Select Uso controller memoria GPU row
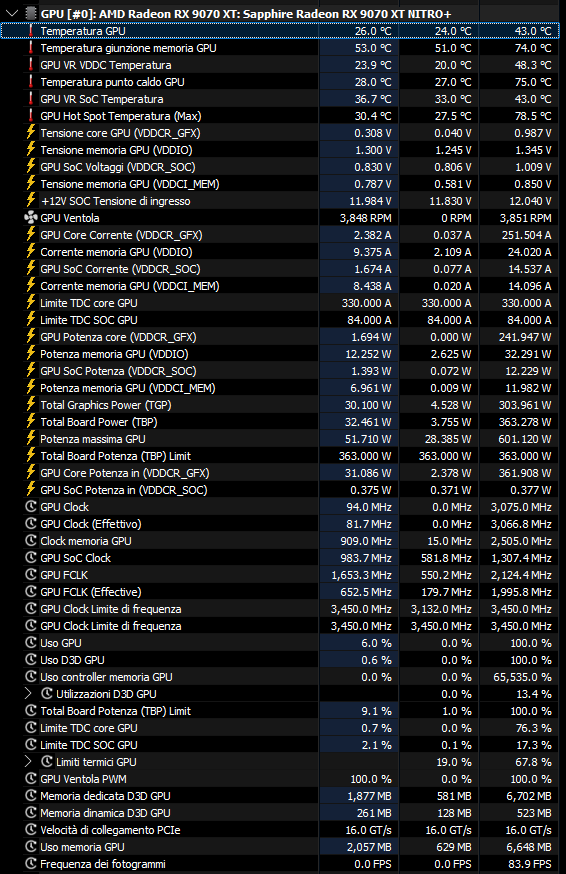 tap(280, 677)
